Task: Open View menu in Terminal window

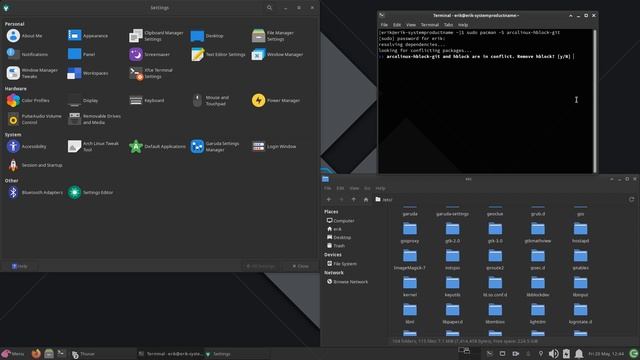Action: click(411, 25)
